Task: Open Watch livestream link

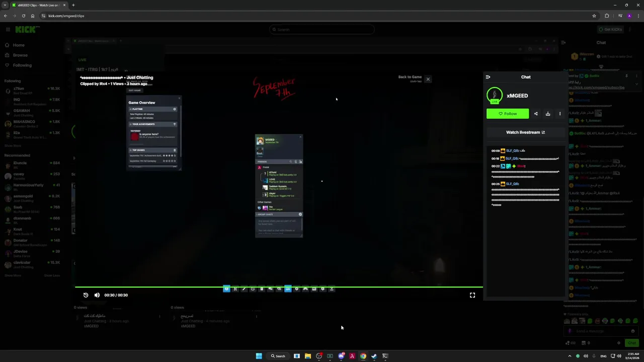Action: click(x=525, y=132)
